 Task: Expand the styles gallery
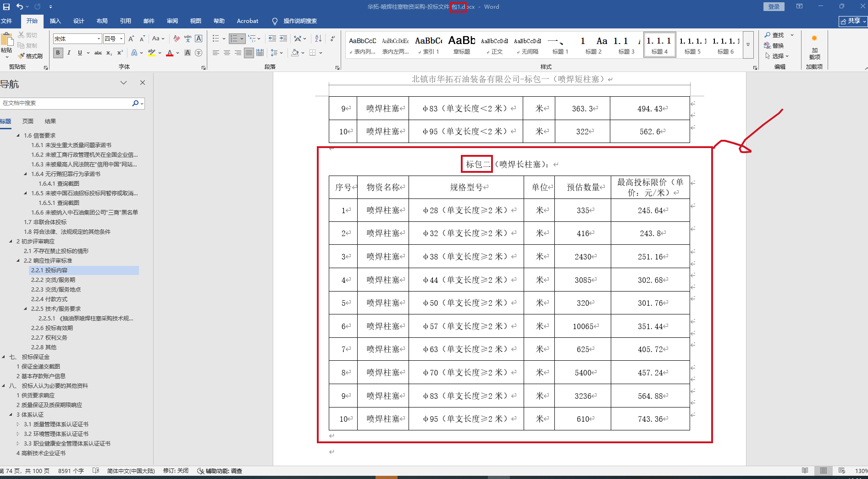coord(748,45)
